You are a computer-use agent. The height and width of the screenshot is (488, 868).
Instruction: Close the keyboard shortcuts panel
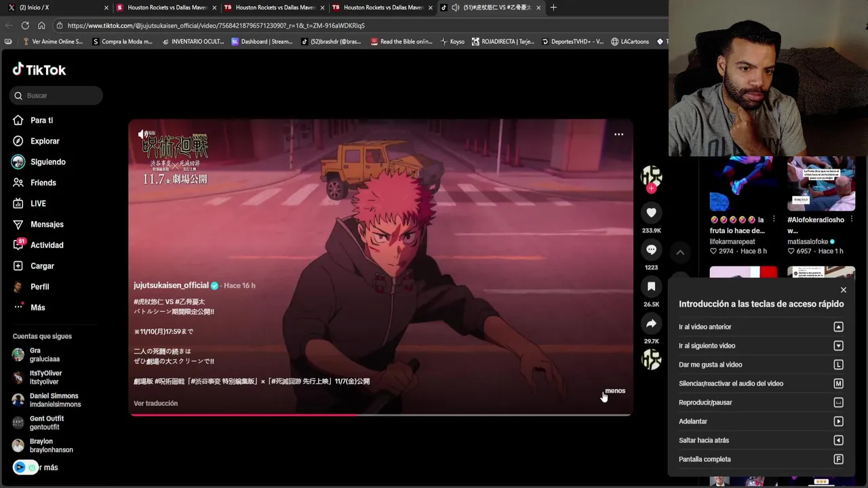click(843, 290)
